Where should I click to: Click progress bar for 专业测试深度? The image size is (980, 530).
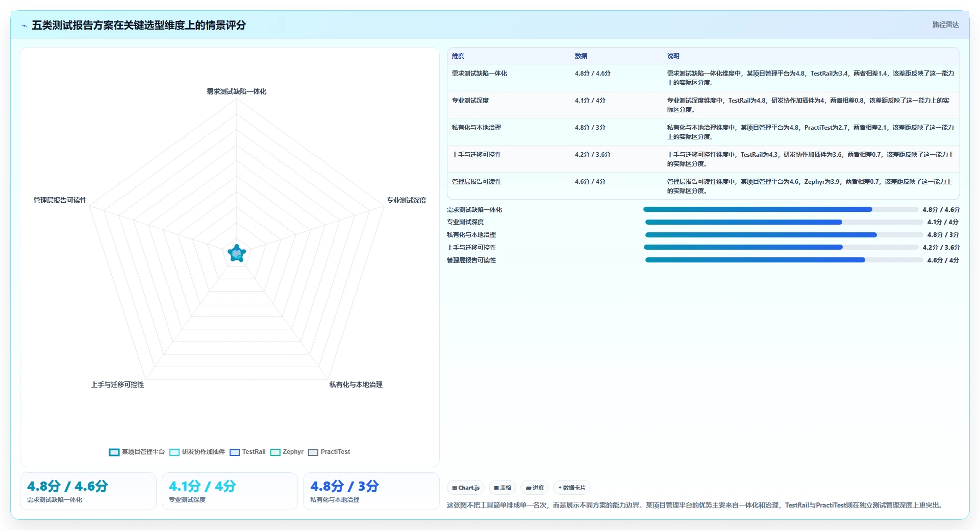[784, 222]
